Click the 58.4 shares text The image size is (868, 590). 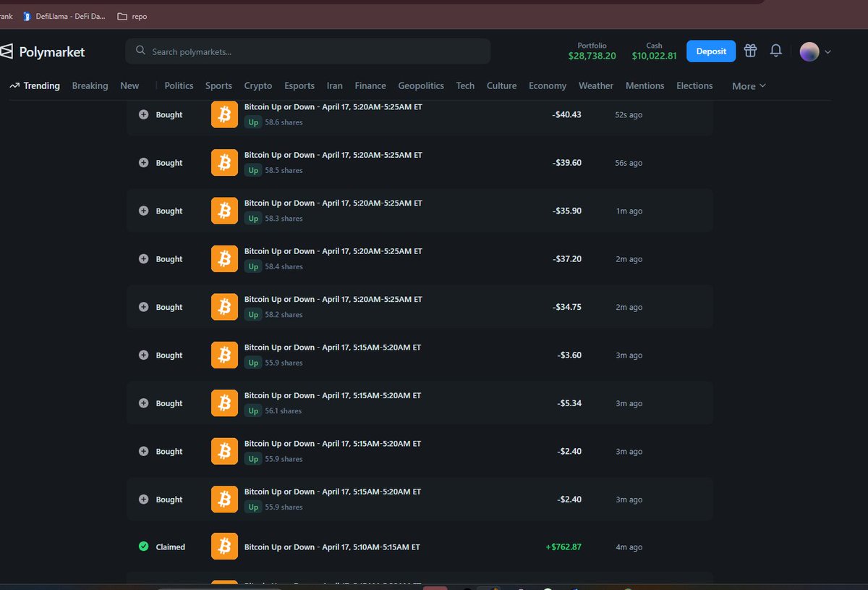(x=284, y=267)
